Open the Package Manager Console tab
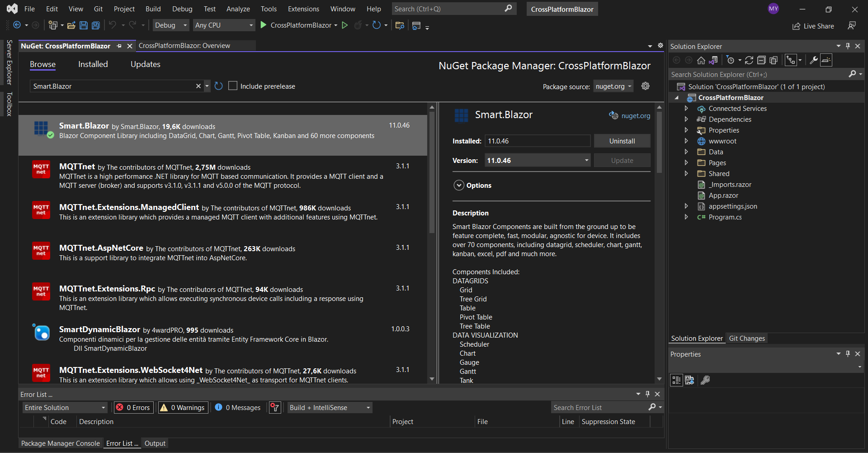The height and width of the screenshot is (453, 868). click(x=61, y=443)
